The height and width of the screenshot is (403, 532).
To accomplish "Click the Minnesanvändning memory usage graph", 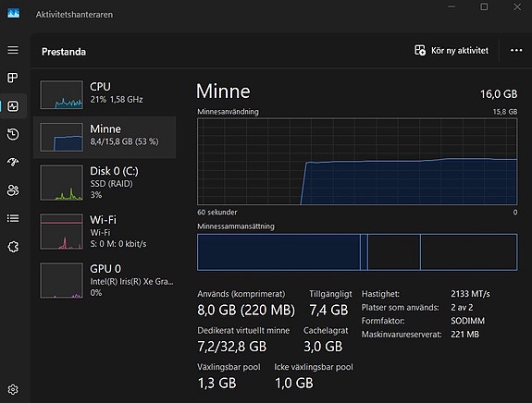I will click(x=357, y=162).
